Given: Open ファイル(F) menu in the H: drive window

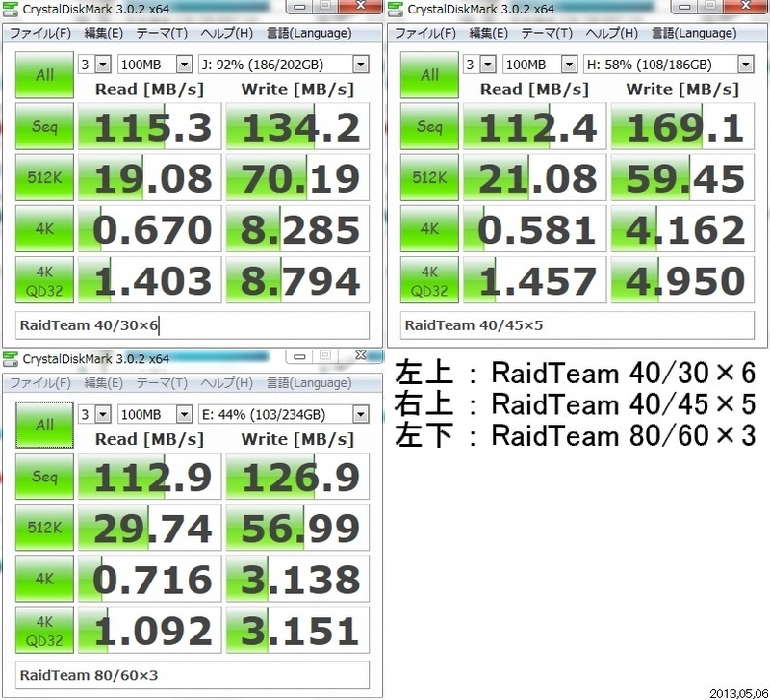Looking at the screenshot, I should (x=425, y=33).
